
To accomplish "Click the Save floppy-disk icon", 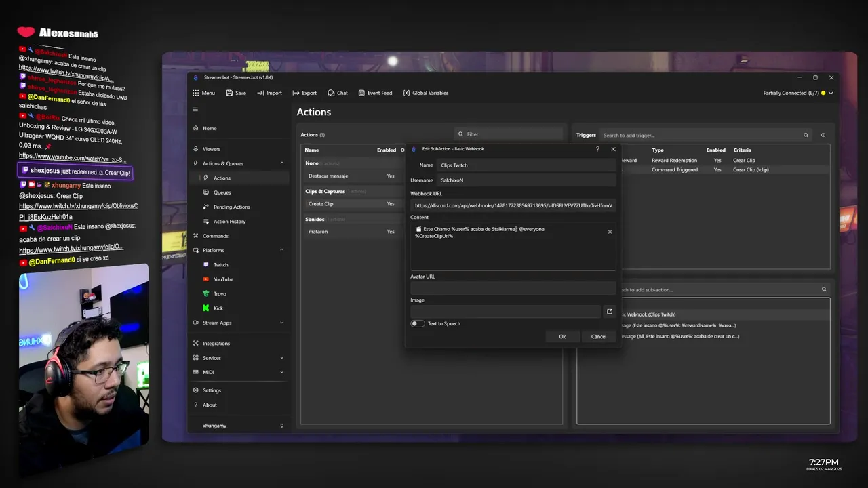I will coord(229,93).
